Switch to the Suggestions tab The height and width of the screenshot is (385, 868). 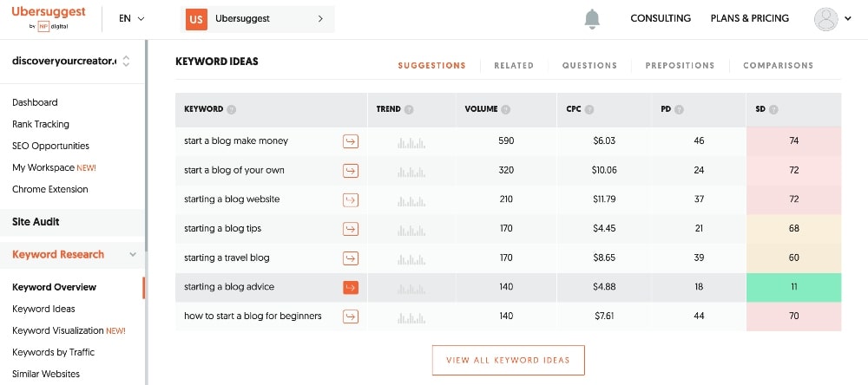click(431, 65)
